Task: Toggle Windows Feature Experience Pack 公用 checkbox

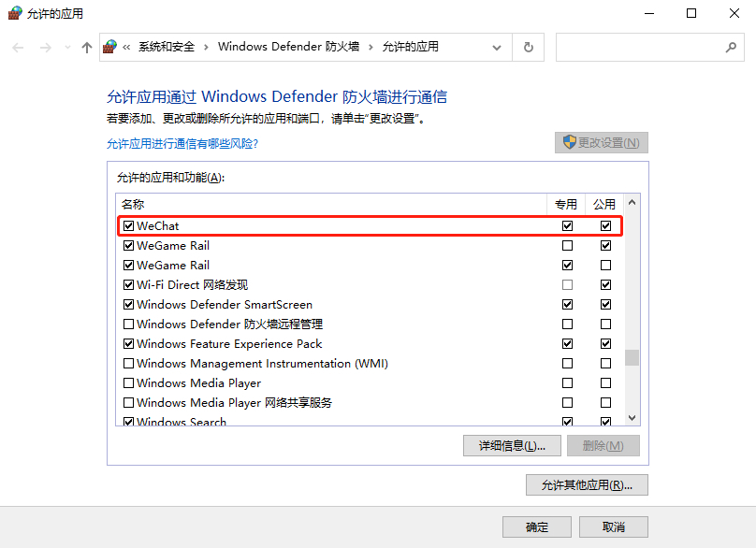Action: (x=606, y=343)
